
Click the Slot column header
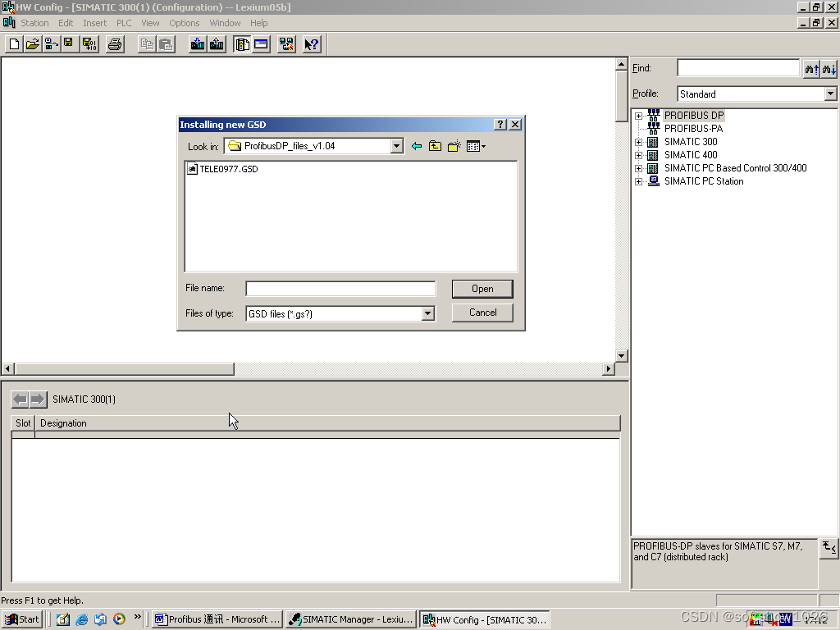(x=23, y=423)
